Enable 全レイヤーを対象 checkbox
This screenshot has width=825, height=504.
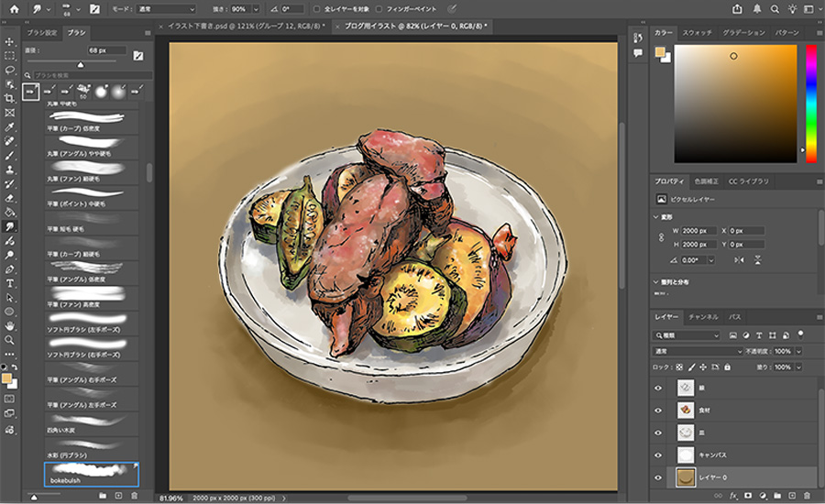316,8
